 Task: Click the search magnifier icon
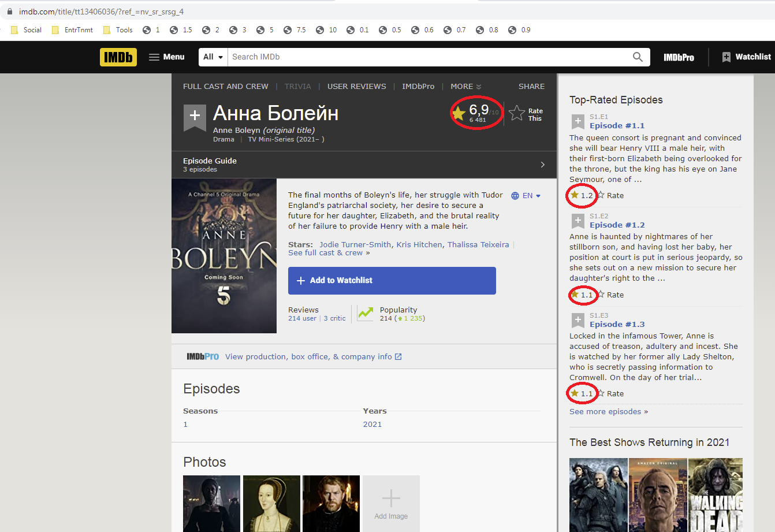[x=638, y=57]
